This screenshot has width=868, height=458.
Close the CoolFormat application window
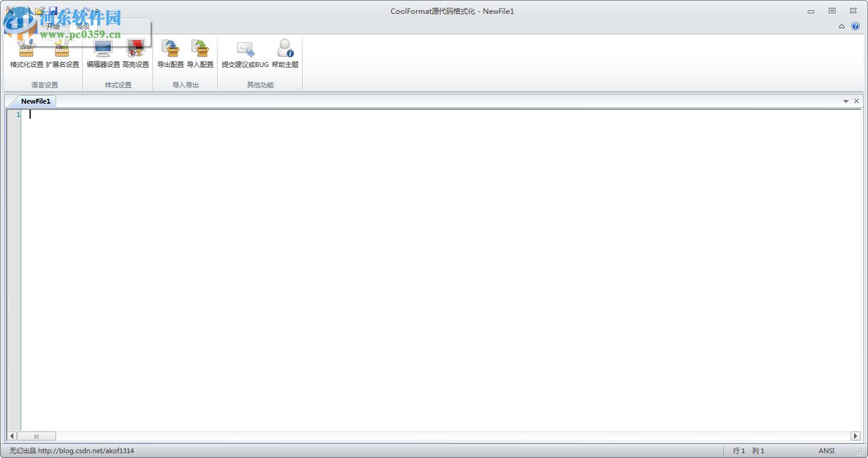853,11
